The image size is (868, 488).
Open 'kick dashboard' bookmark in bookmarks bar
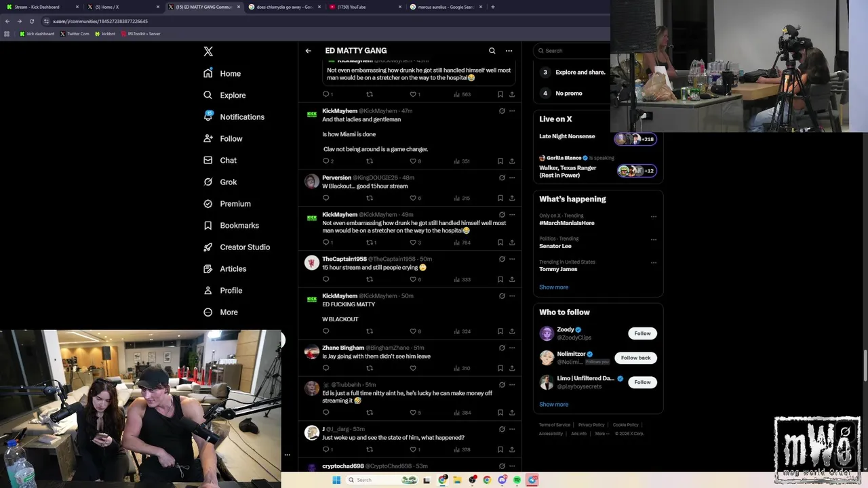[37, 33]
